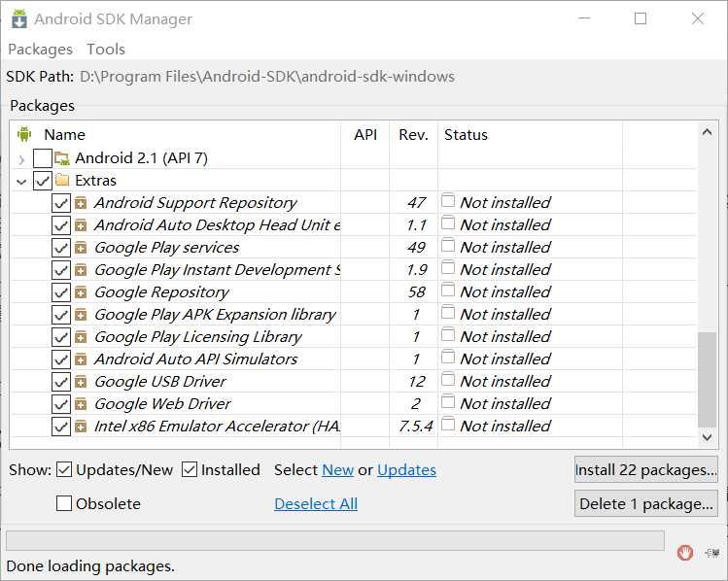Image resolution: width=728 pixels, height=581 pixels.
Task: Select the Google Web Driver row name
Action: click(162, 404)
